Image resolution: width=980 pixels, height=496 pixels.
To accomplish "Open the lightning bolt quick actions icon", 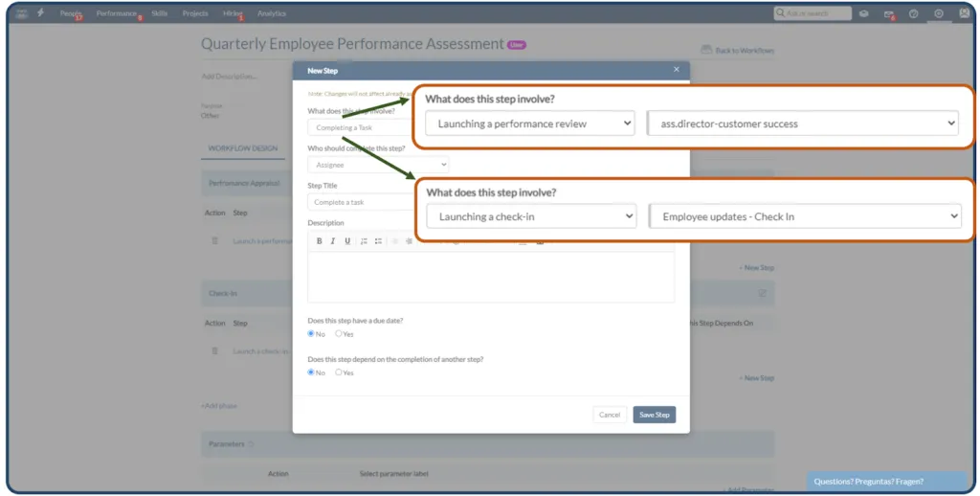I will 40,12.
